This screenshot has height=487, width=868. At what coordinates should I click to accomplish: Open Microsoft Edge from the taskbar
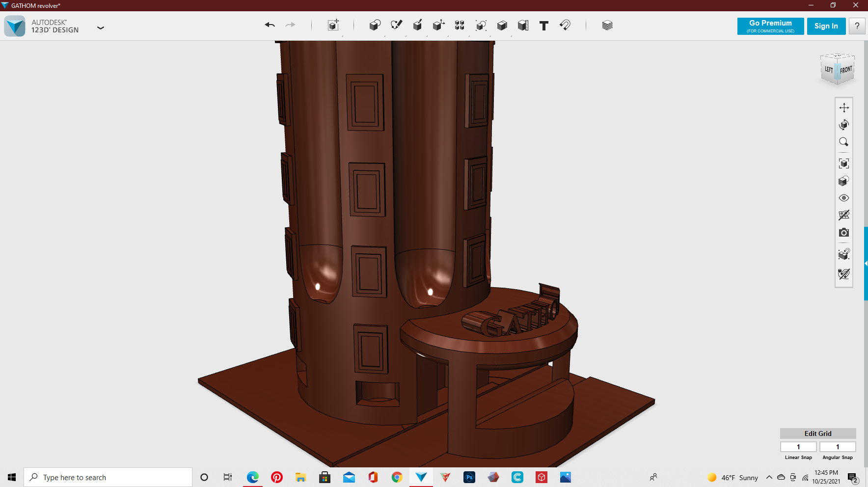(253, 477)
